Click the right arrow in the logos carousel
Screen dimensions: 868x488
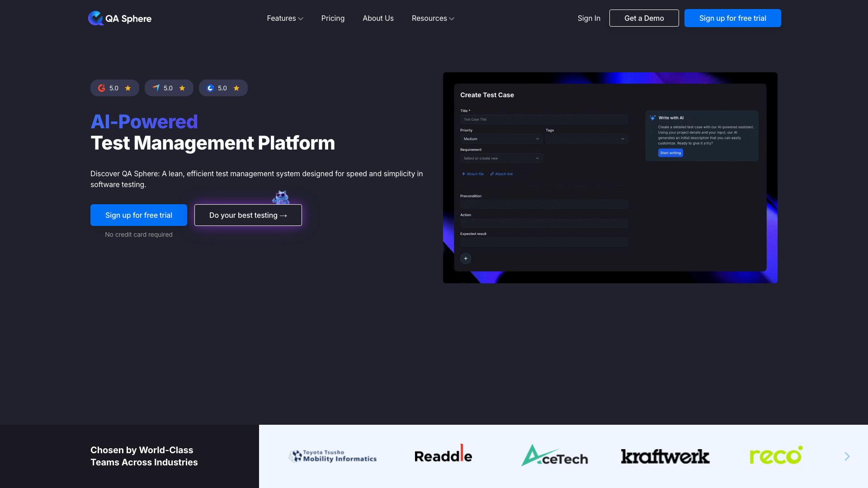pos(846,456)
